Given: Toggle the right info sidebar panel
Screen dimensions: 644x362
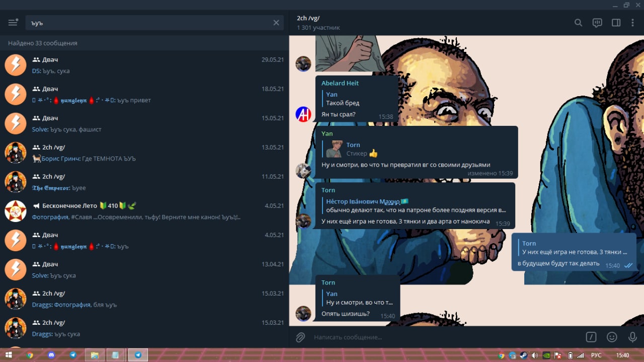Looking at the screenshot, I should (x=616, y=23).
